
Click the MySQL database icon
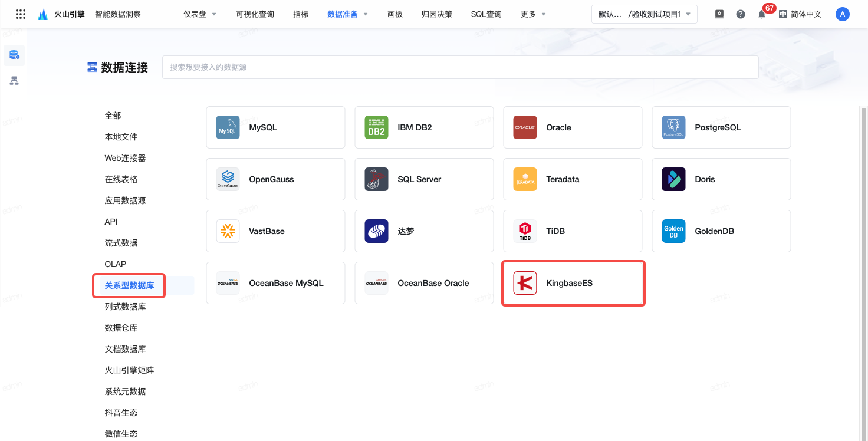pyautogui.click(x=228, y=127)
